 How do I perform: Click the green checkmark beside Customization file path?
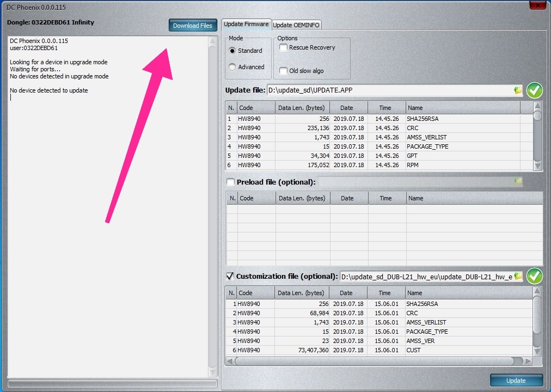pos(535,277)
